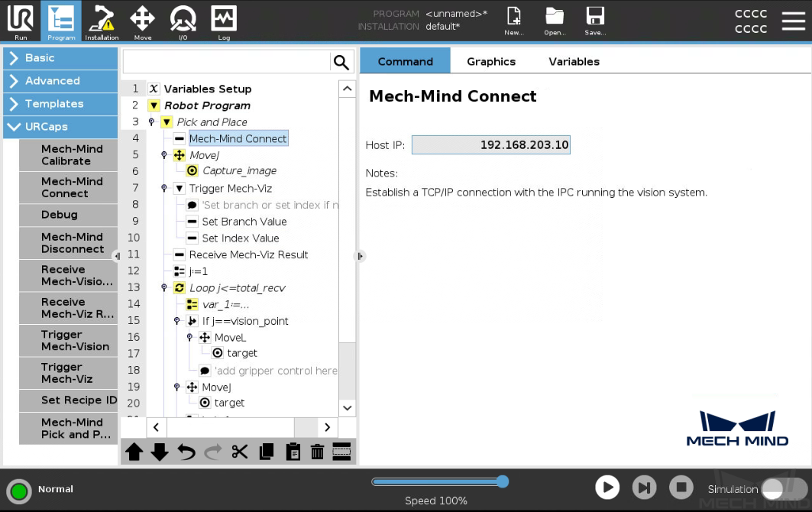Viewport: 812px width, 512px height.
Task: Cut the selected program node
Action: click(x=239, y=452)
